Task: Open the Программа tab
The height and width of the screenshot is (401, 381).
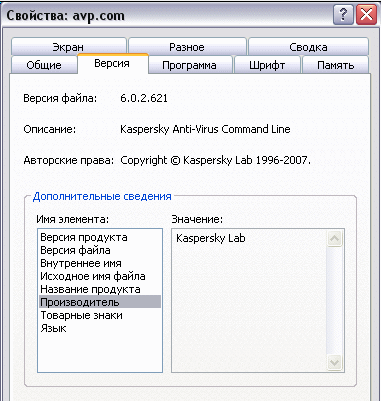Action: [x=190, y=65]
